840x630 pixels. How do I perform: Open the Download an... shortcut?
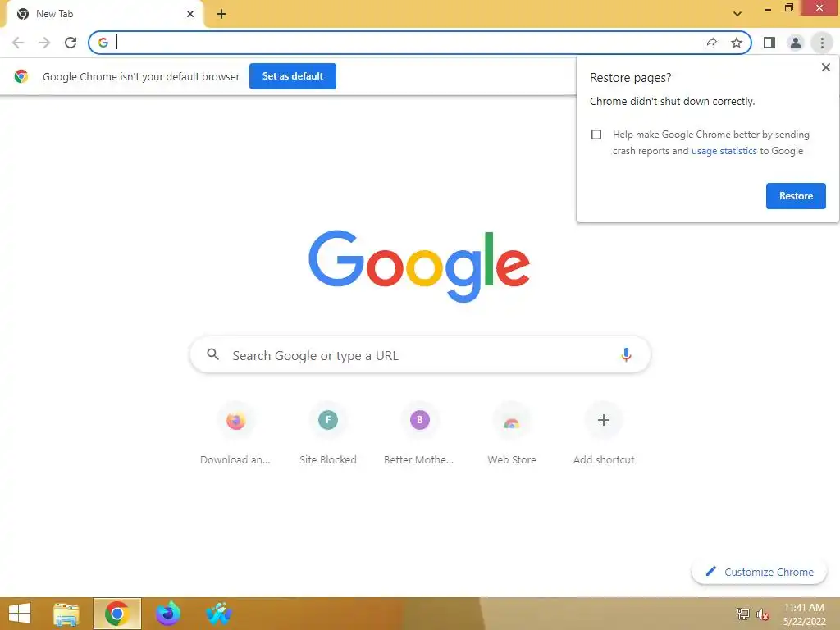(x=235, y=433)
